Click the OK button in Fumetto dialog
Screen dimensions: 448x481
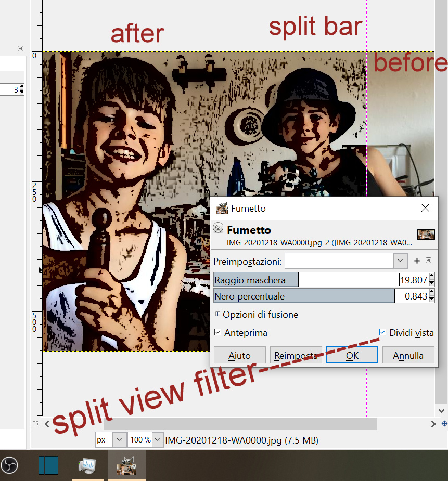[352, 355]
